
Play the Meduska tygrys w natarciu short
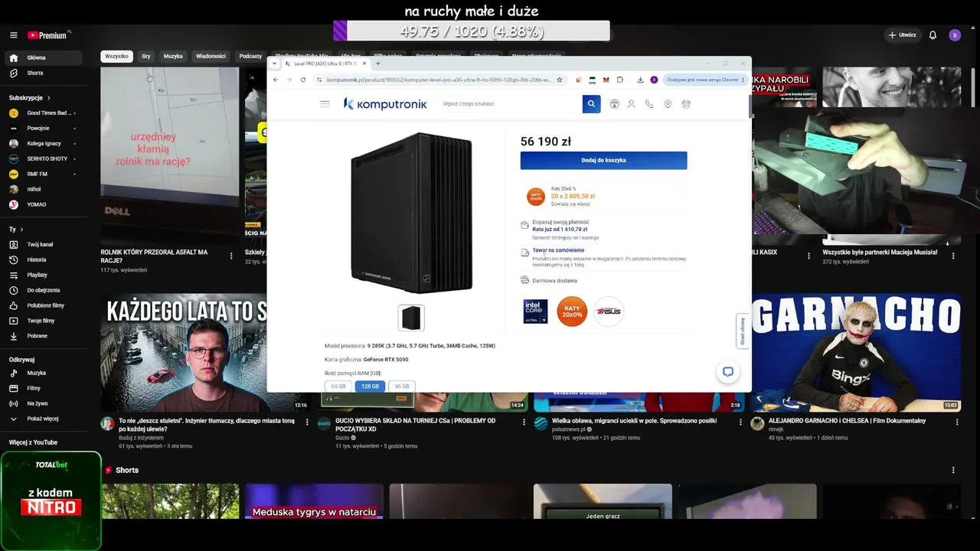tap(314, 501)
